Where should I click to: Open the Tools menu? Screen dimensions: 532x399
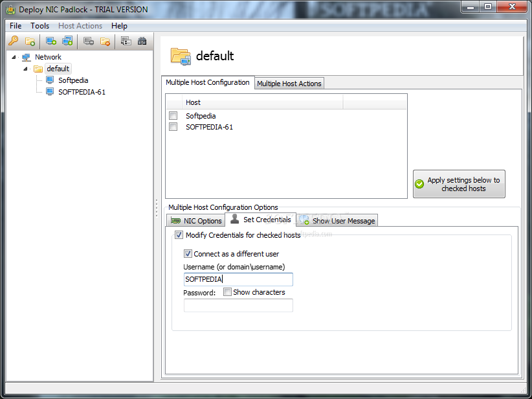(x=39, y=26)
